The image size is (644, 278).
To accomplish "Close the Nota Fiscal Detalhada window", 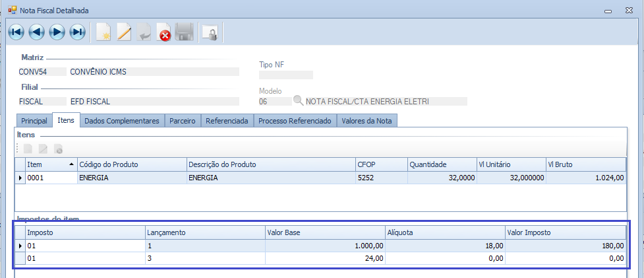I will 629,11.
